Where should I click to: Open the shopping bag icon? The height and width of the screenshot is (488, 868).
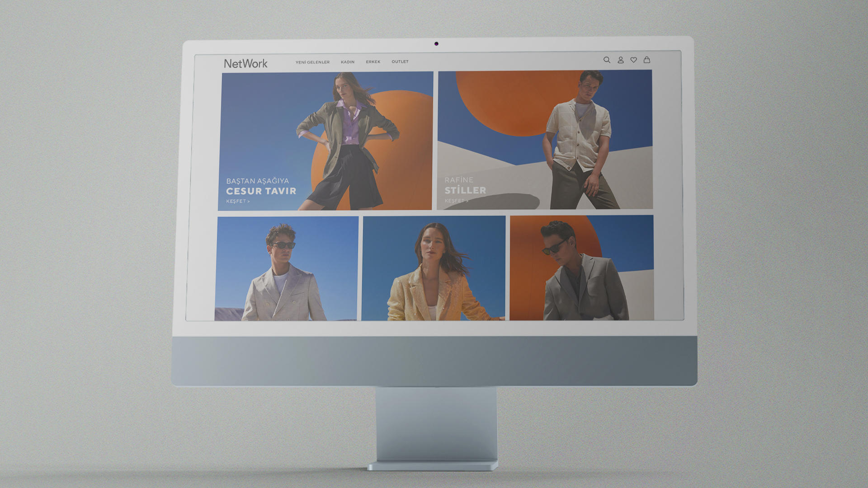[x=647, y=59]
